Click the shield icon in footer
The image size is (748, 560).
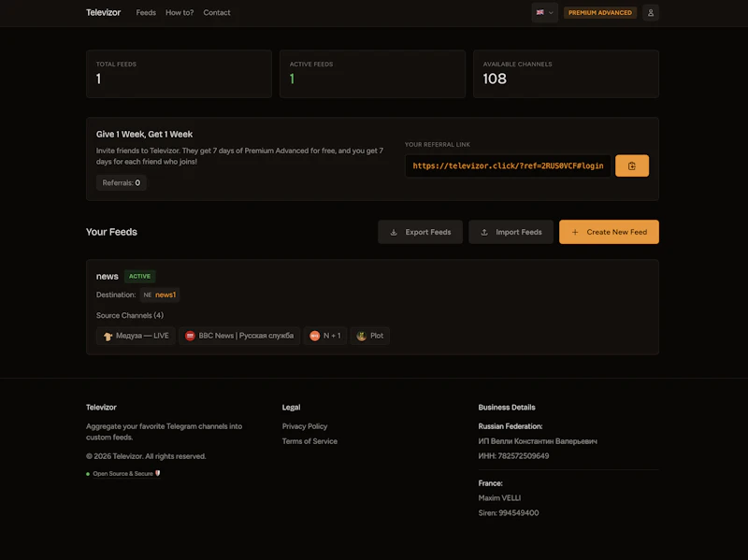point(157,473)
